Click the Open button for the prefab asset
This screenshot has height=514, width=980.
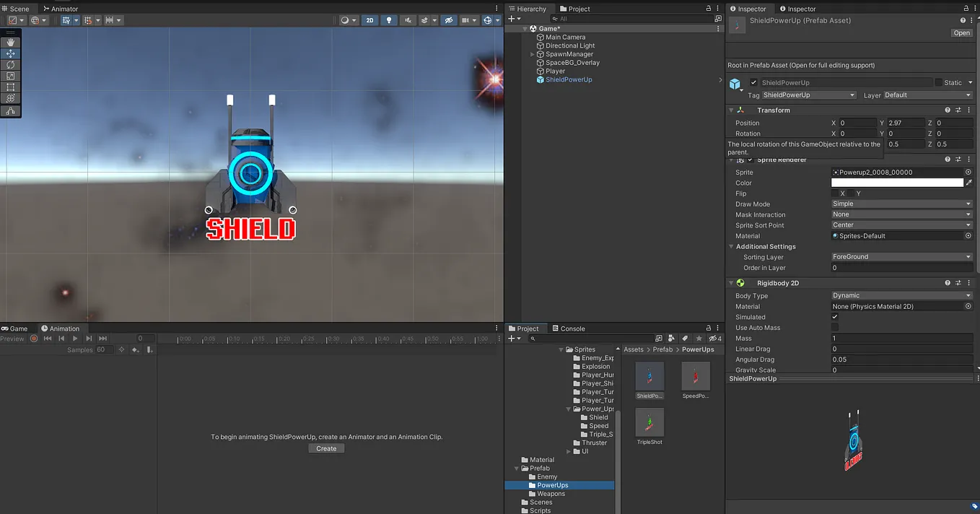[x=961, y=32]
